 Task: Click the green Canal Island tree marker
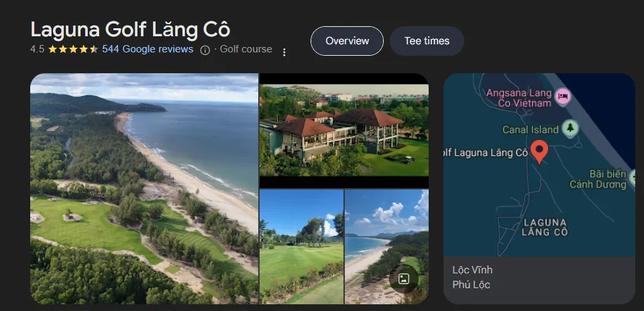point(570,128)
